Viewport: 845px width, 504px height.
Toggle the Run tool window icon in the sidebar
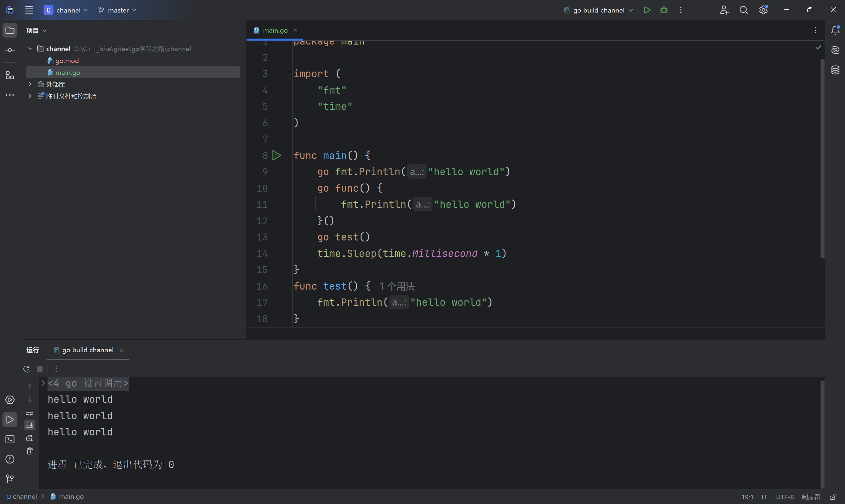pyautogui.click(x=10, y=420)
